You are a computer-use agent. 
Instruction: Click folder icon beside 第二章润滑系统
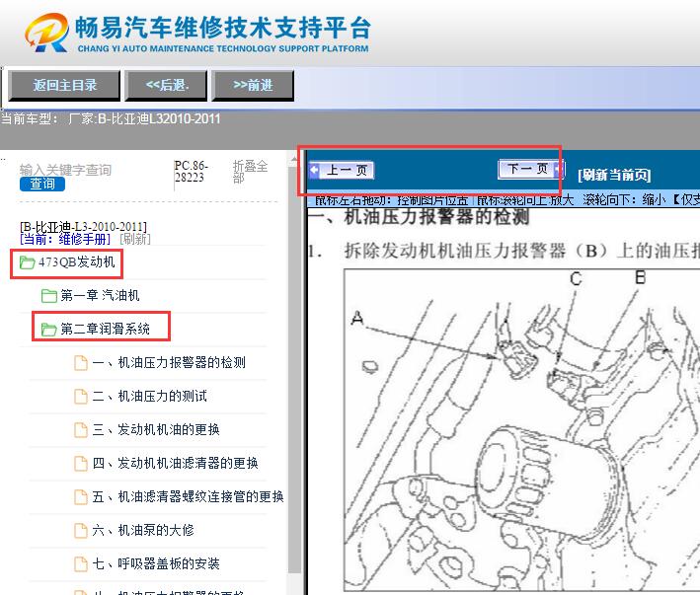(x=48, y=330)
